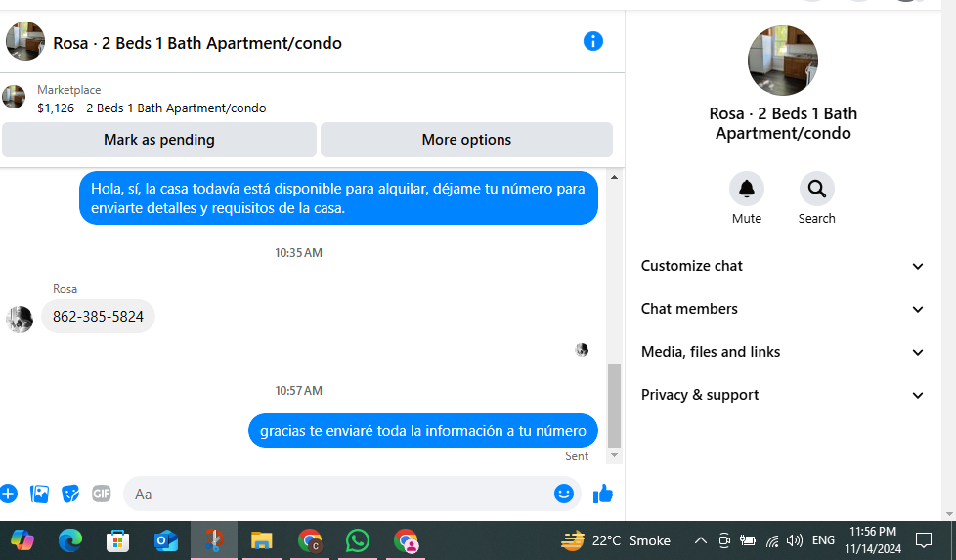Click the sender name Rosa above message
This screenshot has width=956, height=560.
click(x=65, y=289)
